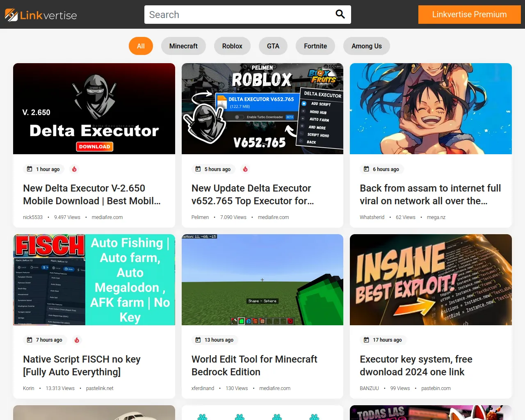Click the "99 Views" count

tap(400, 388)
